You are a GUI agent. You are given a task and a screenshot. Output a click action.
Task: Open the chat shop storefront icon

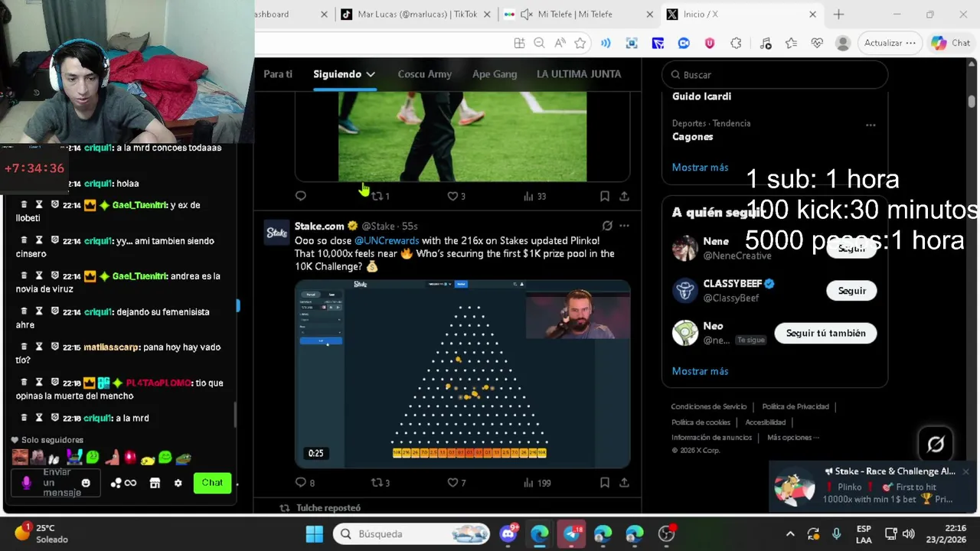pos(155,483)
